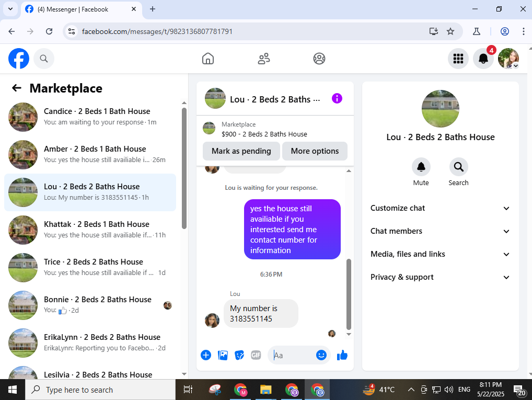Screen dimensions: 532x400
Task: Open the Groups icon in top navigation
Action: click(319, 59)
